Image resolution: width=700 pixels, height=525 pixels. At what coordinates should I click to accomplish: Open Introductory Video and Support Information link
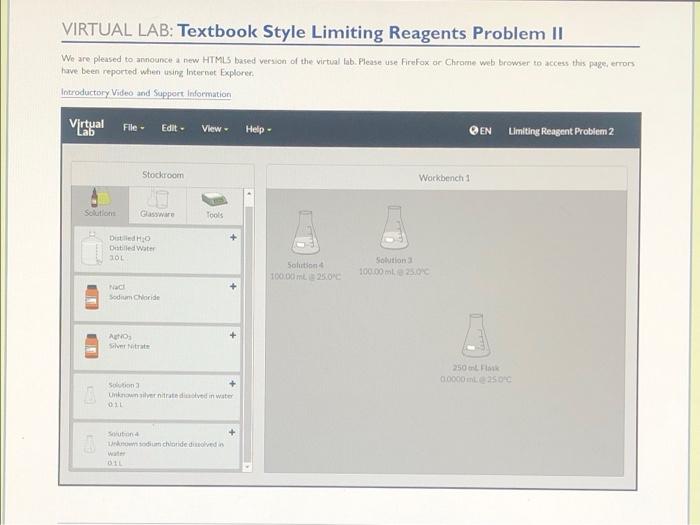(146, 93)
